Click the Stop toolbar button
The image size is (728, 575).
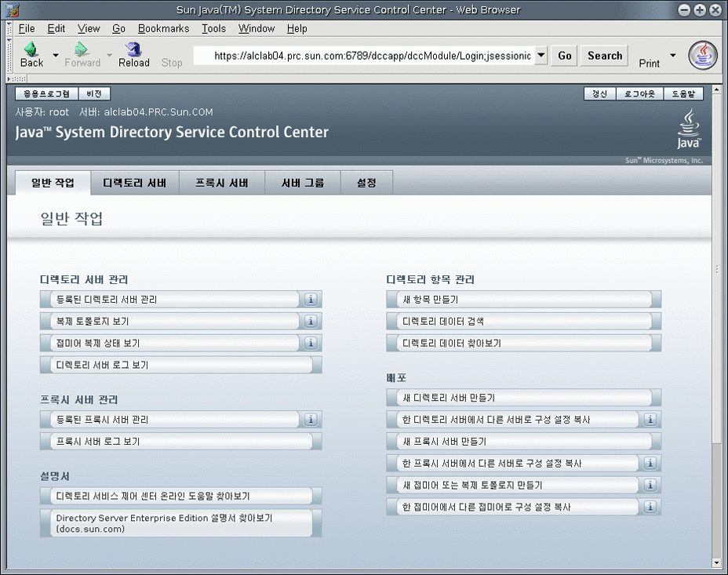172,62
